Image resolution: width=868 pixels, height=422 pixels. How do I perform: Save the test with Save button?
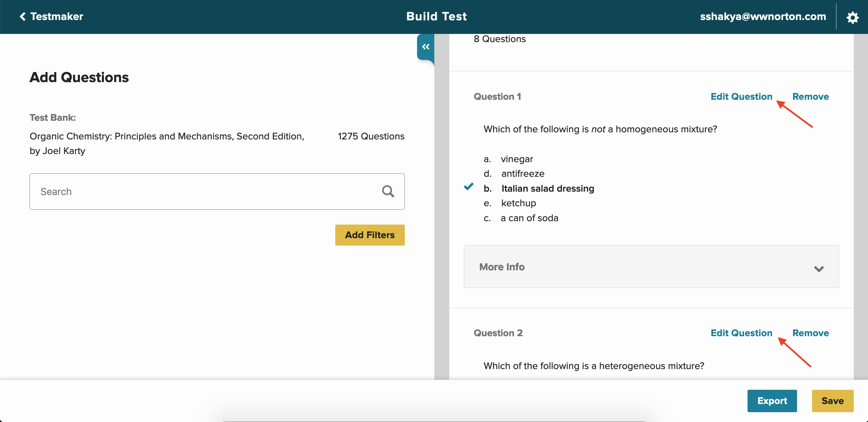click(x=832, y=401)
